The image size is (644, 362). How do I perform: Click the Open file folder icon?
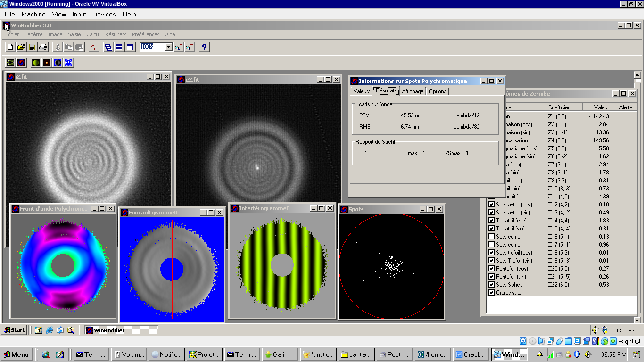click(x=21, y=47)
